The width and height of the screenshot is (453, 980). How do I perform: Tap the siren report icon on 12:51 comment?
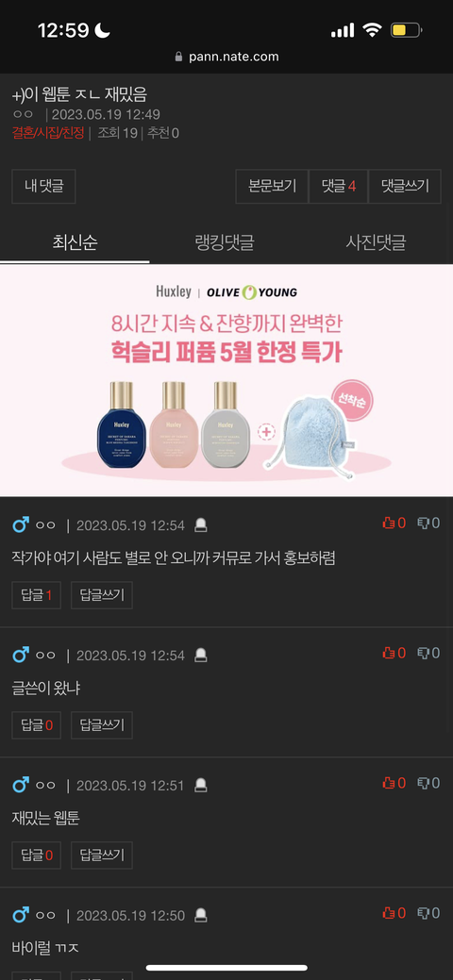pyautogui.click(x=200, y=785)
